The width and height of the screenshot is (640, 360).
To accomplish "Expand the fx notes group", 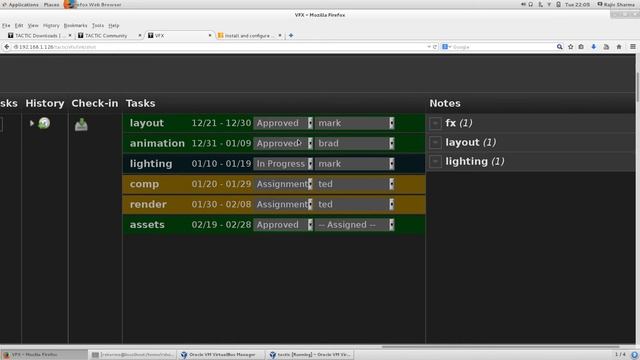I will point(435,123).
